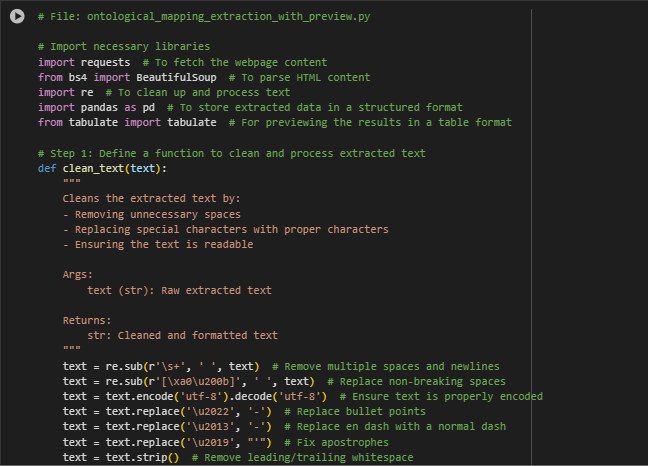
Task: Click 'Returns:' in the docstring
Action: [x=87, y=321]
